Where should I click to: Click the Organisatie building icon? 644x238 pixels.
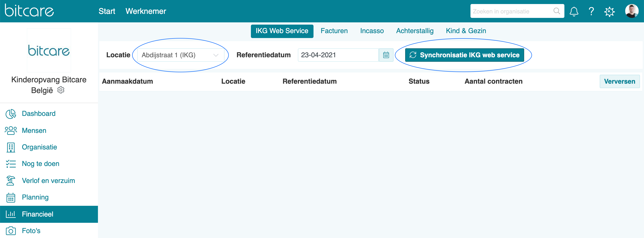click(x=11, y=147)
